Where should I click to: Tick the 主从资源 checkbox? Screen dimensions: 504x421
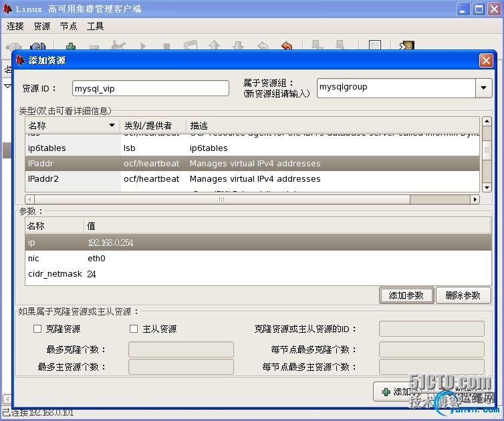tap(134, 329)
